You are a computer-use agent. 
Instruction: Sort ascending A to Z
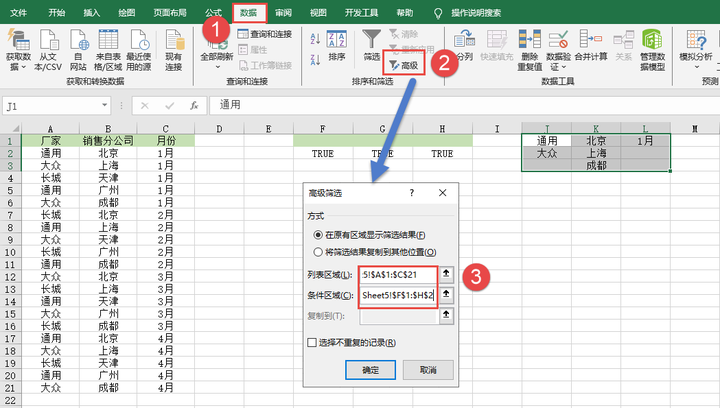pos(315,39)
